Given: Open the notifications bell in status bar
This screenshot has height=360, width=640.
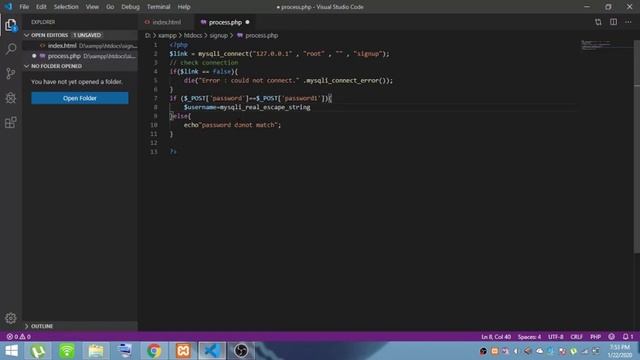Looking at the screenshot, I should [x=628, y=337].
